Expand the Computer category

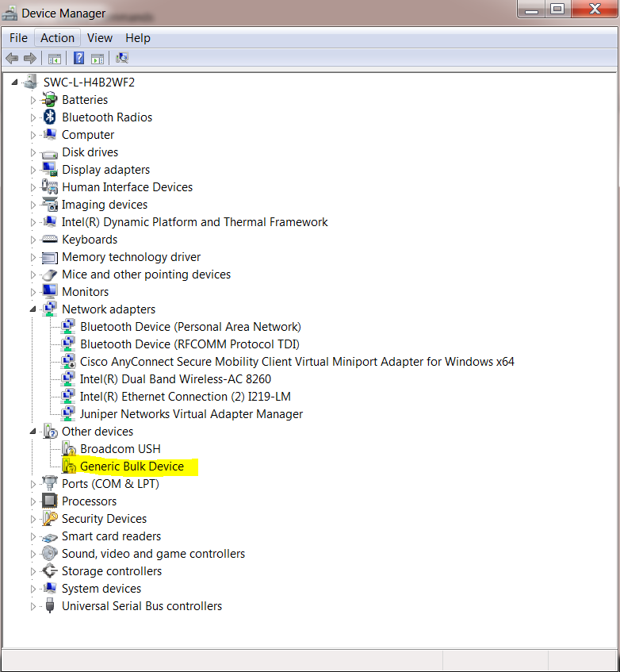click(33, 135)
